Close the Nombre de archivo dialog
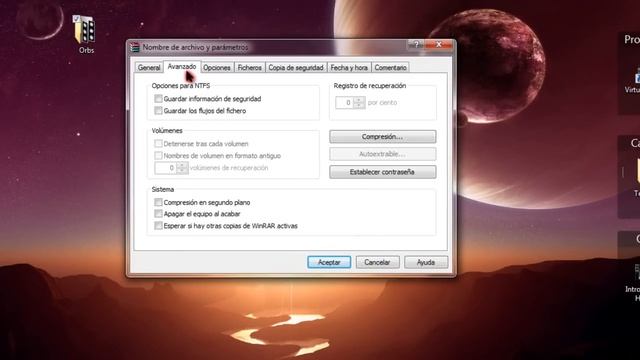Viewport: 640px width, 360px height. (439, 44)
